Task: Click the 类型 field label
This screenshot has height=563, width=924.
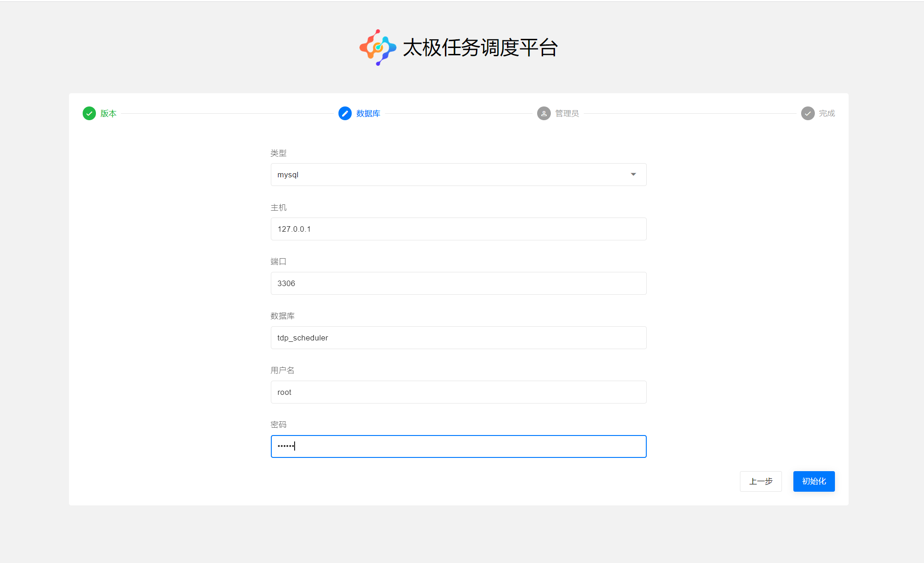Action: click(279, 153)
